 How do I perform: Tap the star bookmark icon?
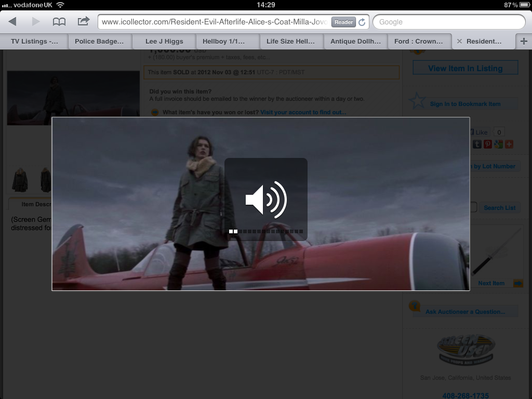(417, 101)
